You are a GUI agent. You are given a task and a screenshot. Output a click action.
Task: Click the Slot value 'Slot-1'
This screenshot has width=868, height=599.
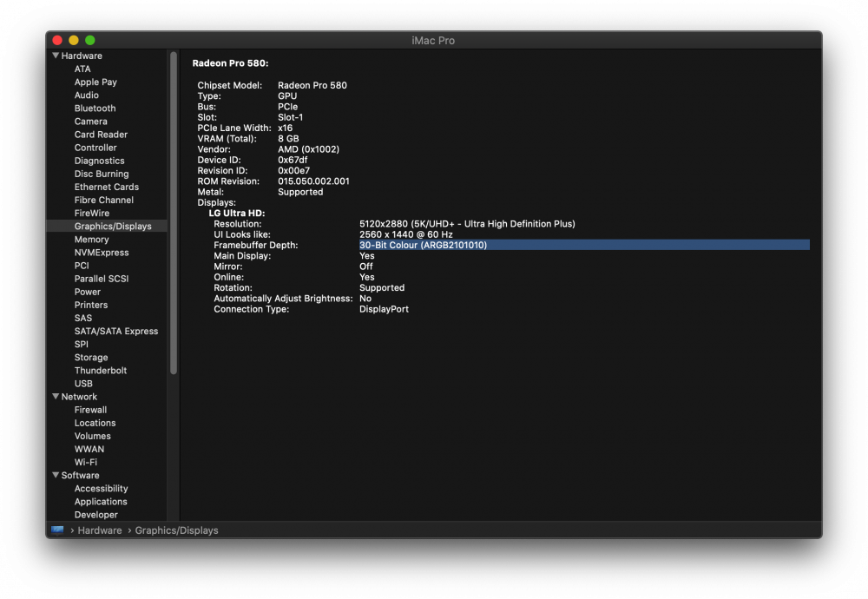[x=290, y=117]
